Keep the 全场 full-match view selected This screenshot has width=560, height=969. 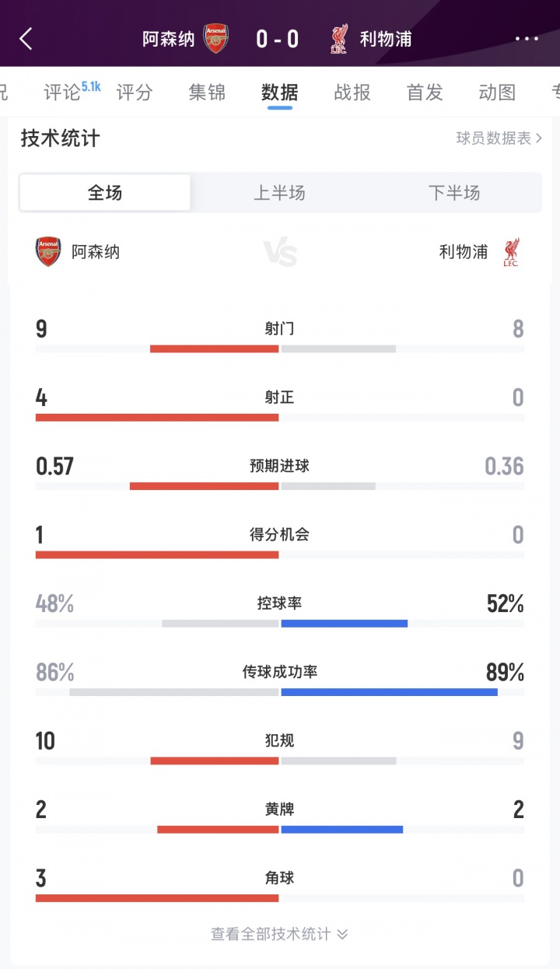[x=105, y=193]
